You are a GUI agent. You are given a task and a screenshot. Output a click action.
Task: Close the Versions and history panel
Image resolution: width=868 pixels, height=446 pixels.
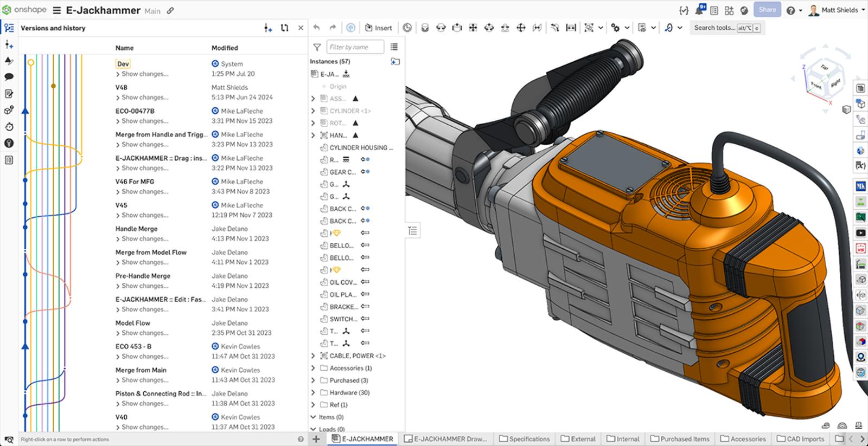coord(301,28)
